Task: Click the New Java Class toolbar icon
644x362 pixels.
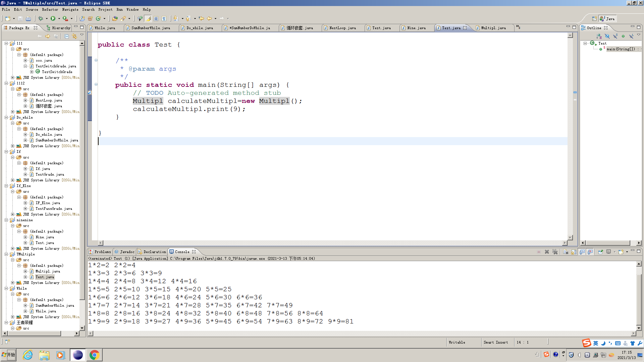Action: (x=98, y=19)
